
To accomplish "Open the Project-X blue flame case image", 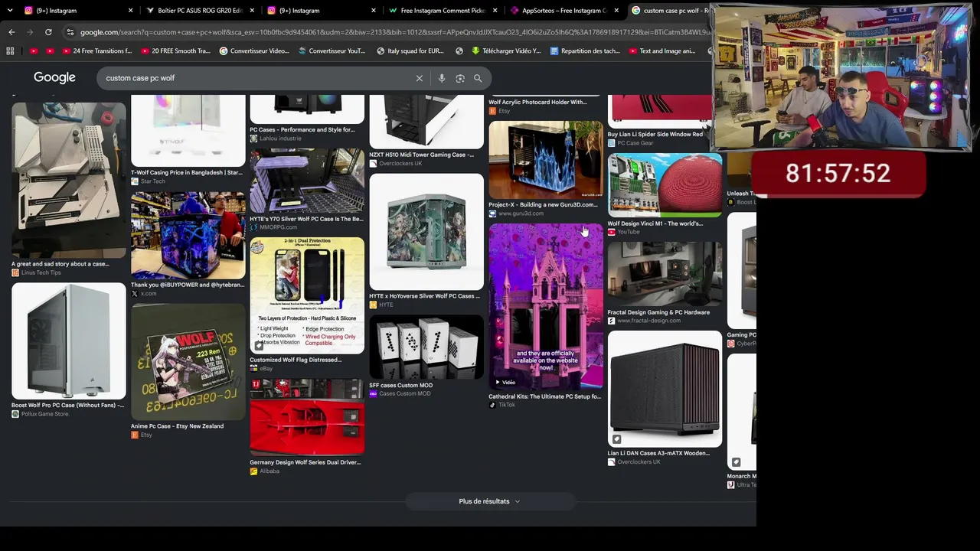I will [546, 160].
